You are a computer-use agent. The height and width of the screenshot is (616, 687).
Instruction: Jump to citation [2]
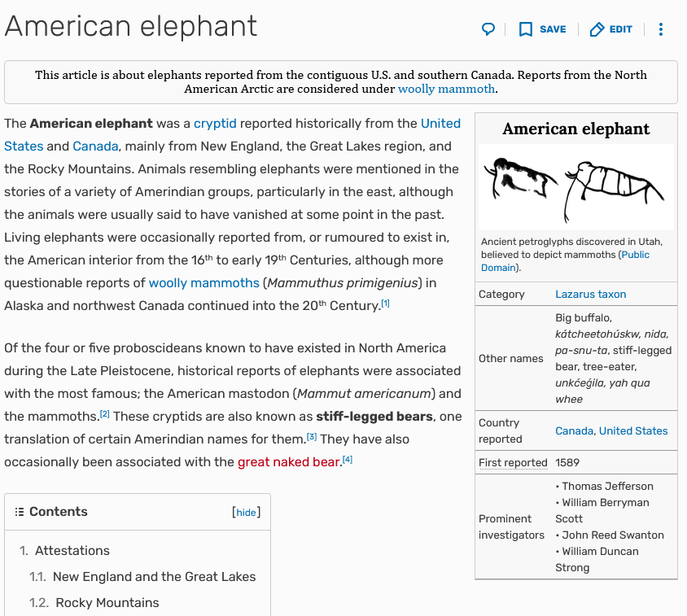(x=104, y=413)
